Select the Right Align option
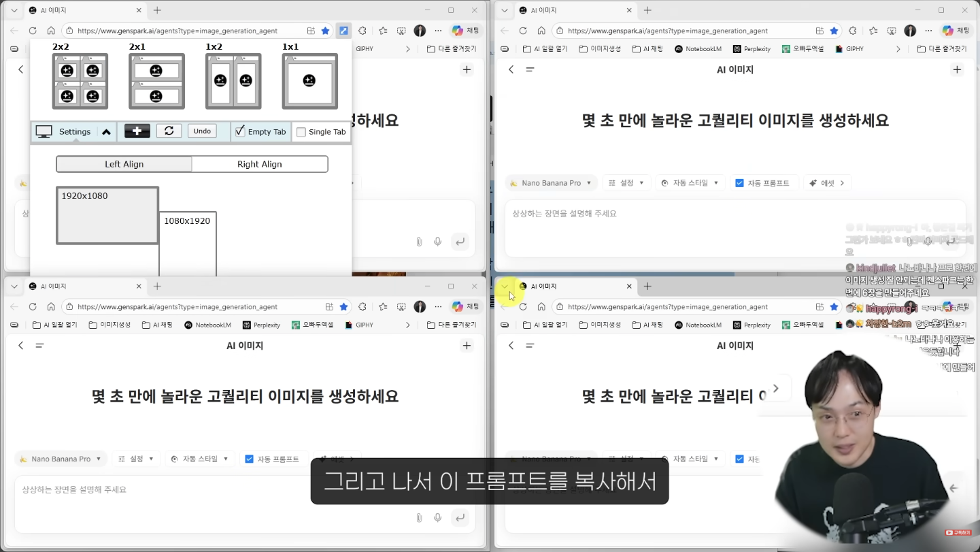 260,164
